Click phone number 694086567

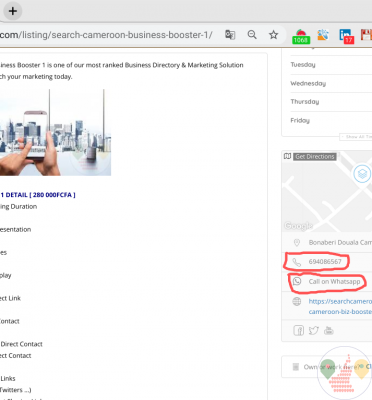click(x=325, y=262)
